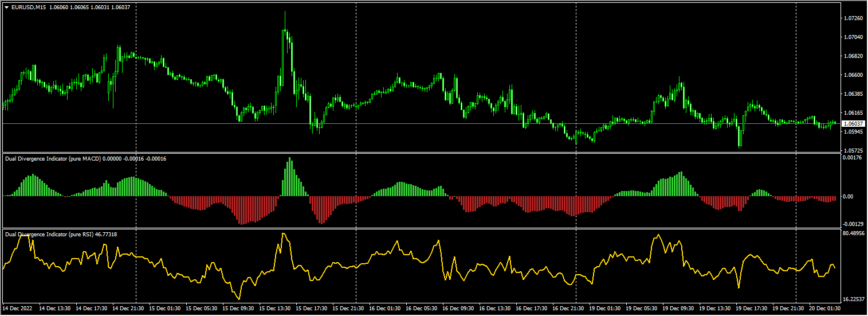Click the 20 Dec 01:30 time label
Image resolution: width=868 pixels, height=316 pixels.
pyautogui.click(x=825, y=308)
